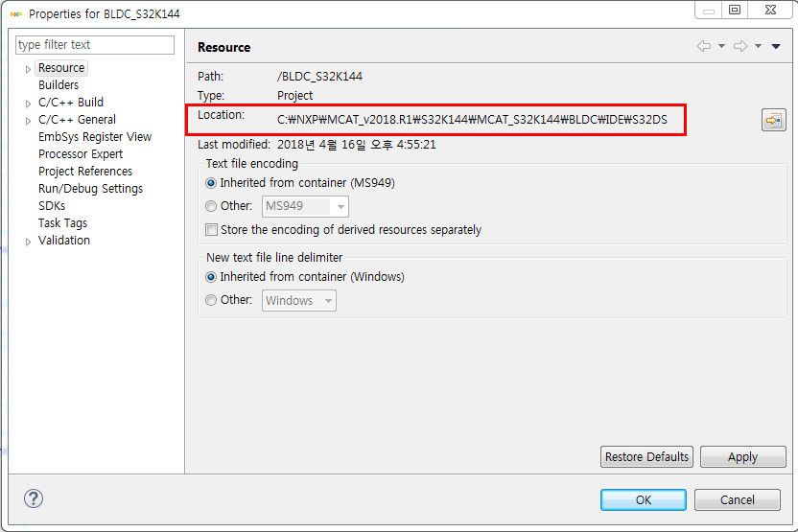Click the Apply button
798x532 pixels.
pyautogui.click(x=741, y=457)
